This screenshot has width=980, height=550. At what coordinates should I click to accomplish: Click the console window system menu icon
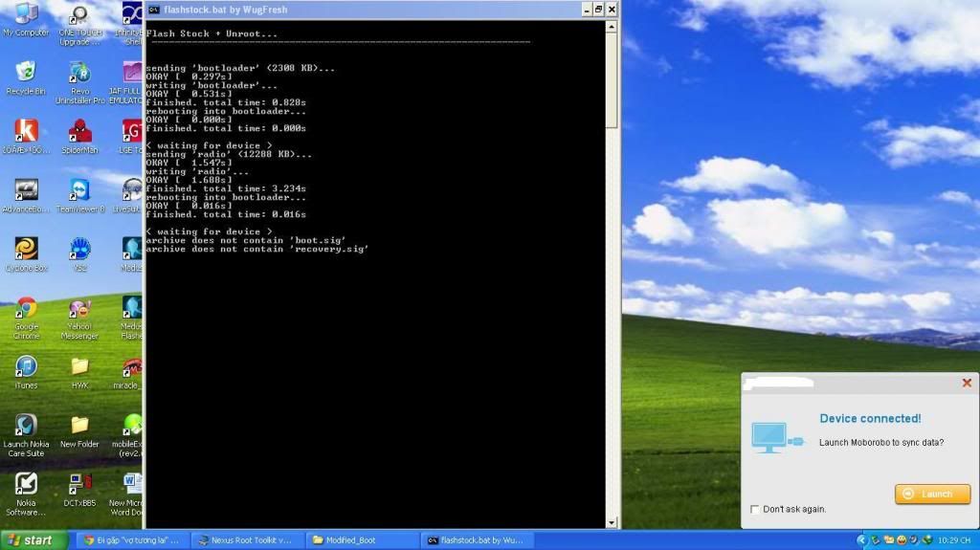[x=154, y=10]
